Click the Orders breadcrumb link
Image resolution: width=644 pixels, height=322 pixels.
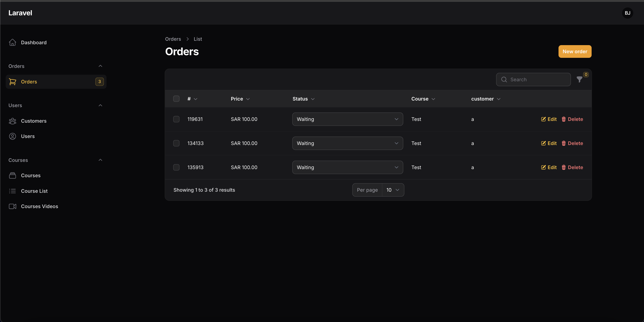pos(173,39)
